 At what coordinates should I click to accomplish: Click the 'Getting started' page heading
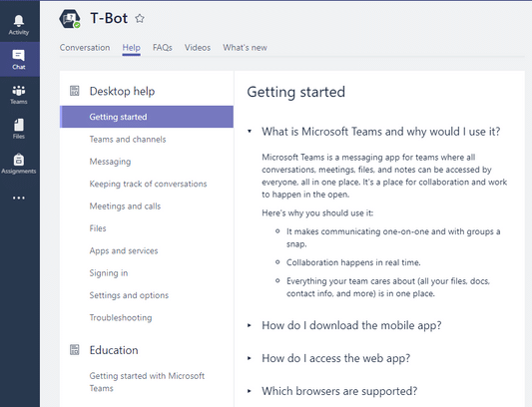point(295,92)
